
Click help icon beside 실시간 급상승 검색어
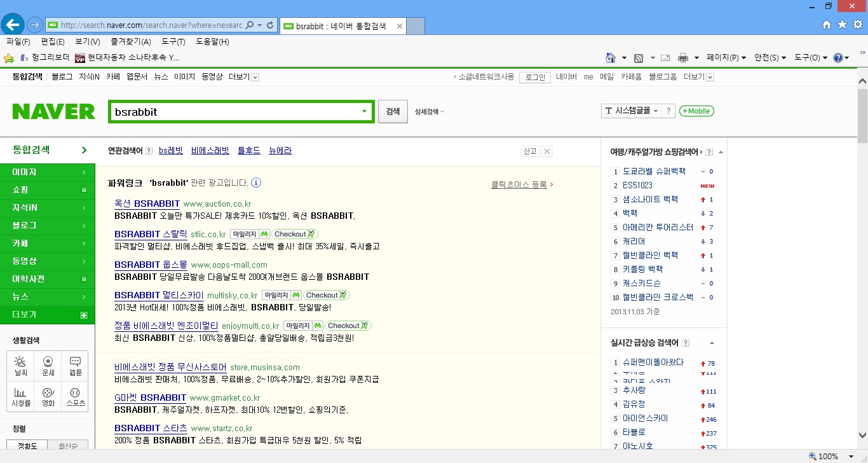pyautogui.click(x=686, y=343)
